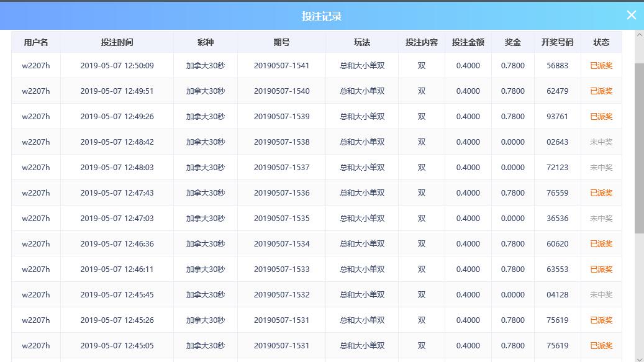644x362 pixels.
Task: Select the bet timestamp 2019-05-07 12:48:03
Action: (117, 167)
